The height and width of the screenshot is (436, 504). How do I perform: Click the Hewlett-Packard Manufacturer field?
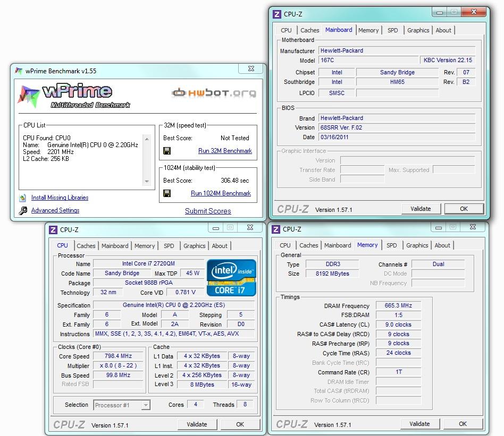(x=397, y=50)
